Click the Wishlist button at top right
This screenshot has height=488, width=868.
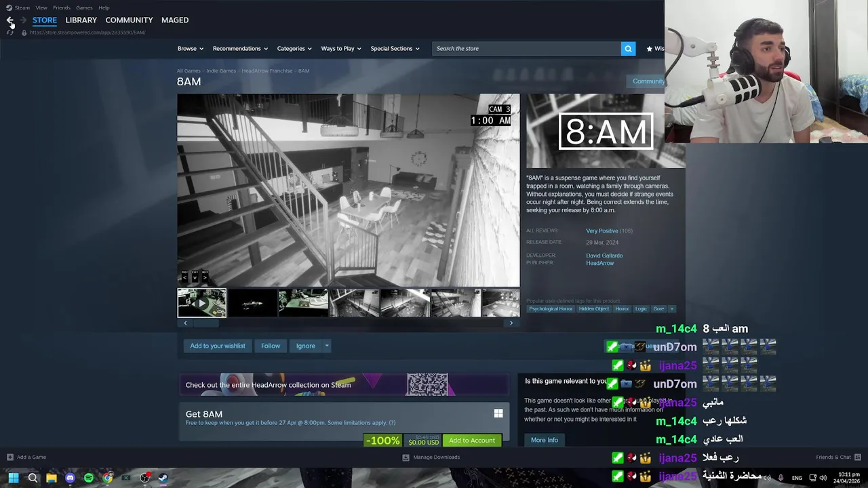[656, 49]
